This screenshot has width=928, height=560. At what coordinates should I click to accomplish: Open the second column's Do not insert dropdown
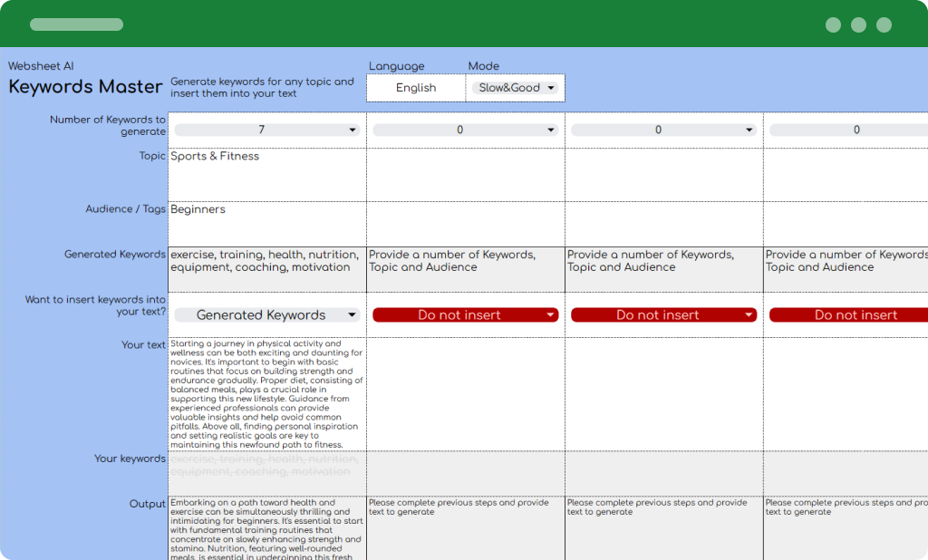pos(466,315)
